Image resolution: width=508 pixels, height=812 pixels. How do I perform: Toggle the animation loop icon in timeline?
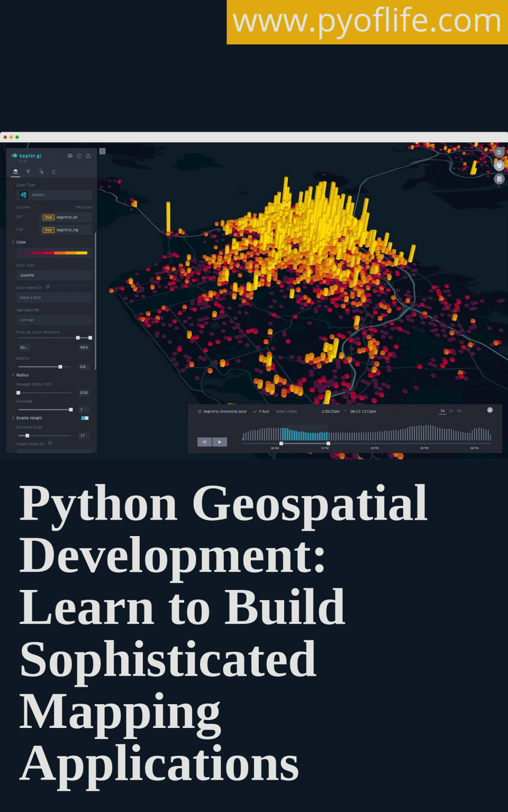(x=205, y=442)
